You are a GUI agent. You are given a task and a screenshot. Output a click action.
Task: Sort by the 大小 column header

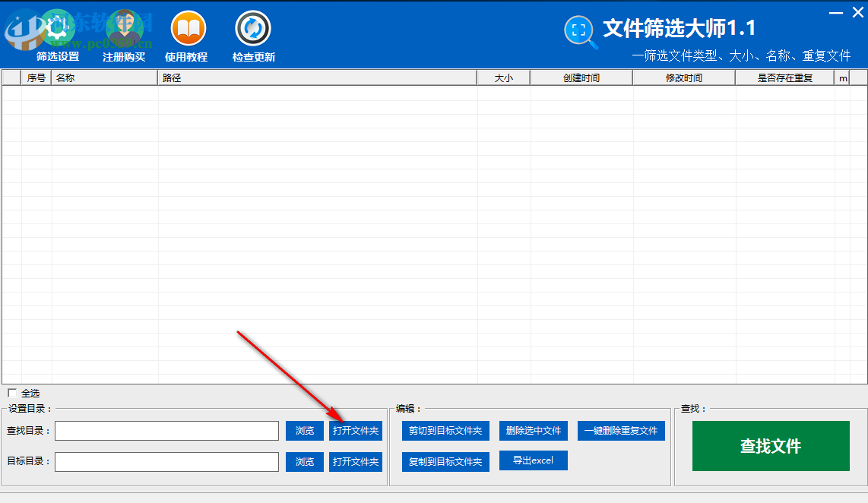pos(504,78)
